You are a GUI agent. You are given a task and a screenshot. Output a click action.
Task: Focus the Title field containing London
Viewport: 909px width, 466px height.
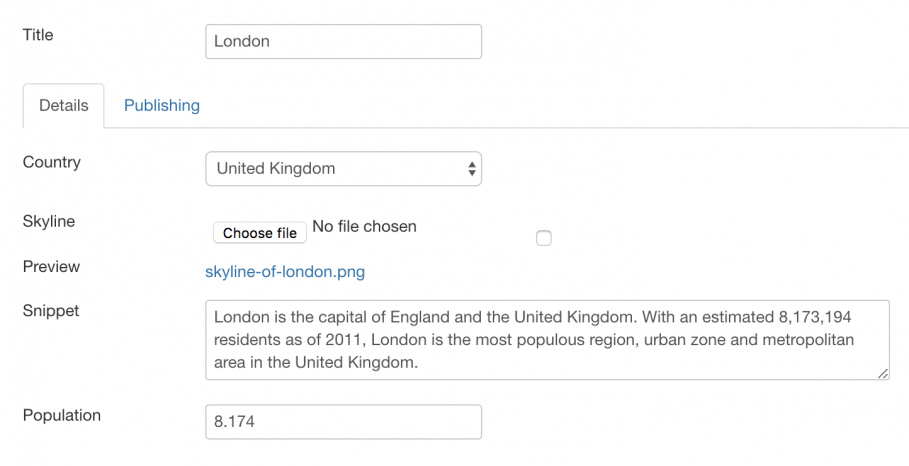343,41
